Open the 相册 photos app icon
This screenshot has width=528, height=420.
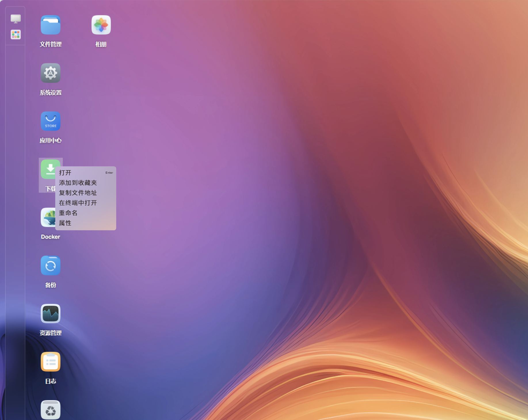101,25
